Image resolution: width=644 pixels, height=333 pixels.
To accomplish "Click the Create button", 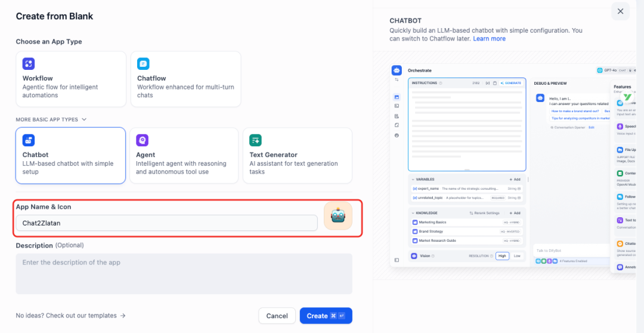I will coord(326,316).
